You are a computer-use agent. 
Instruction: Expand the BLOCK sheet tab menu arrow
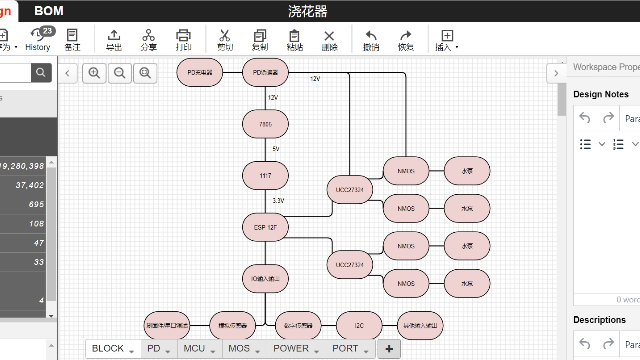pos(132,351)
